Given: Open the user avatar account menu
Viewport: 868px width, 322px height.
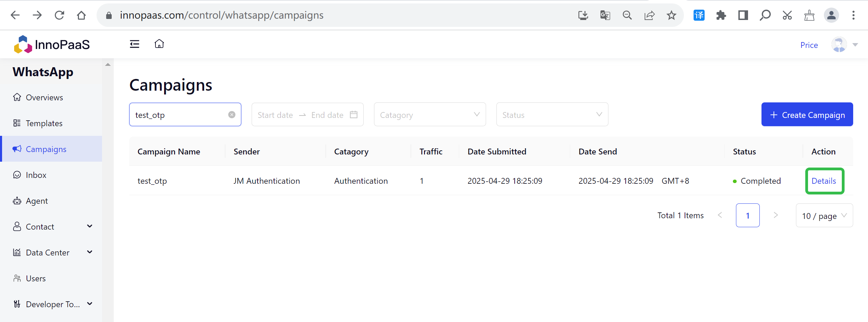Looking at the screenshot, I should tap(839, 45).
